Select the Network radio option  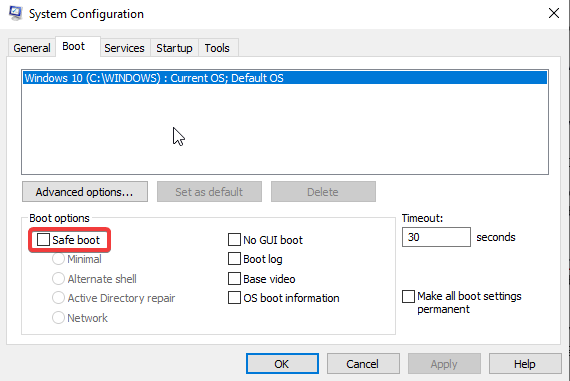(58, 318)
